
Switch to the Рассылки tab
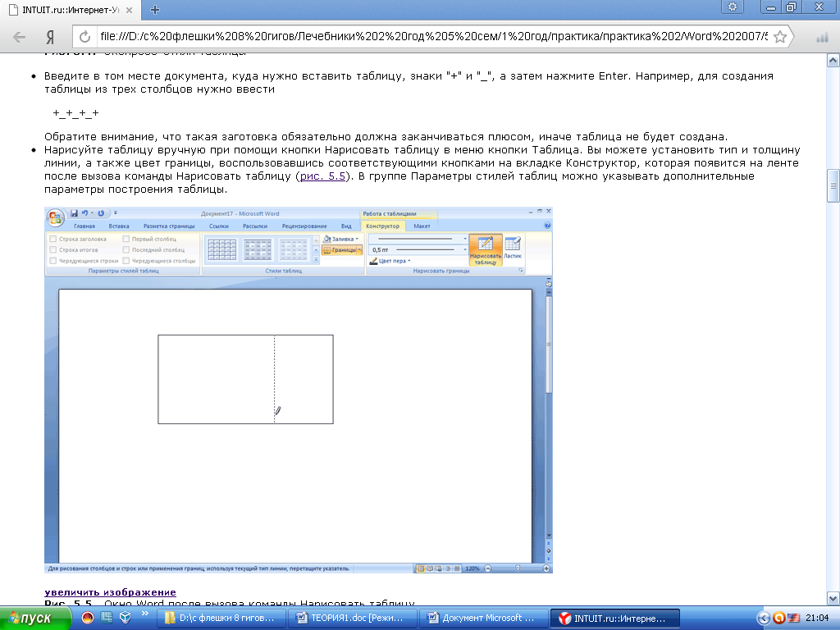coord(255,226)
